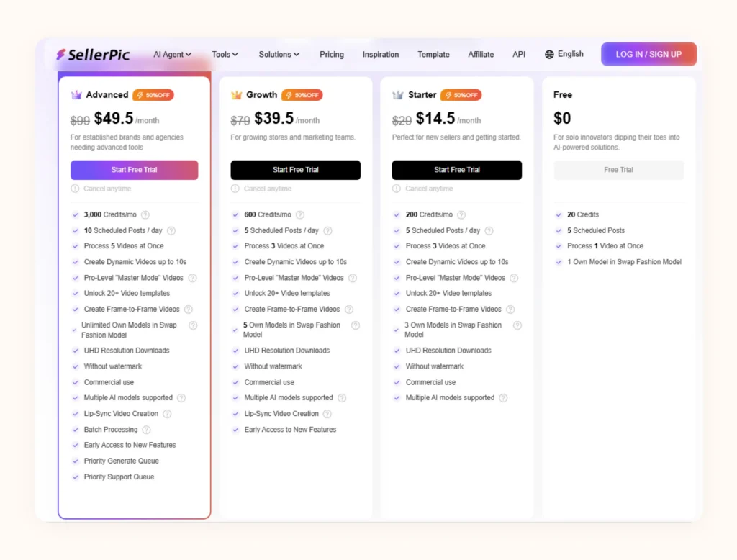The image size is (737, 560).
Task: Open the API nav item
Action: click(518, 55)
